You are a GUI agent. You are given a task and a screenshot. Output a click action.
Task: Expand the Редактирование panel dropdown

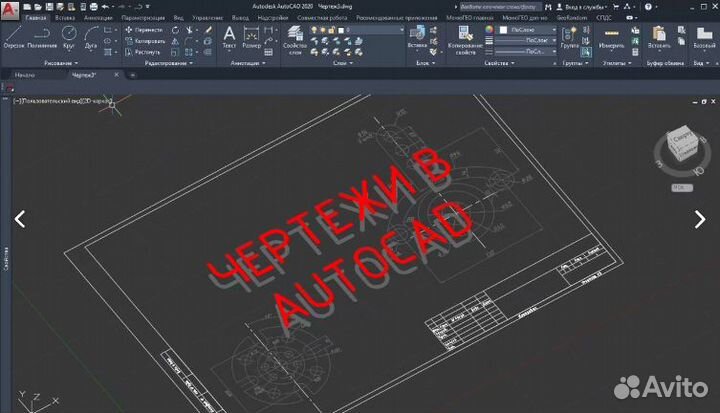pos(169,63)
